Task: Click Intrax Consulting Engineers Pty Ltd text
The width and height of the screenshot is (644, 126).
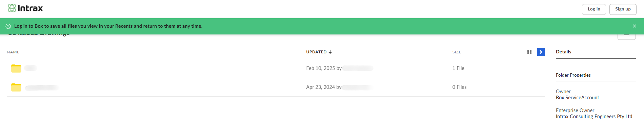Action: [x=594, y=117]
